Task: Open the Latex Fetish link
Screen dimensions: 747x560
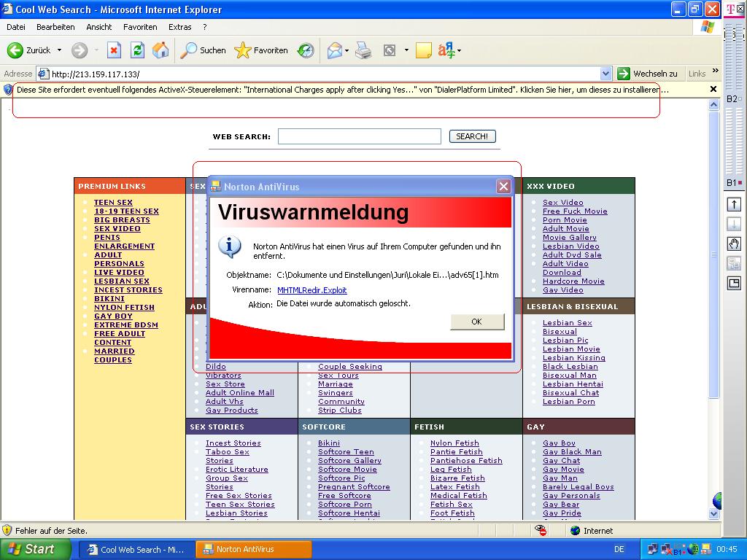Action: [454, 486]
